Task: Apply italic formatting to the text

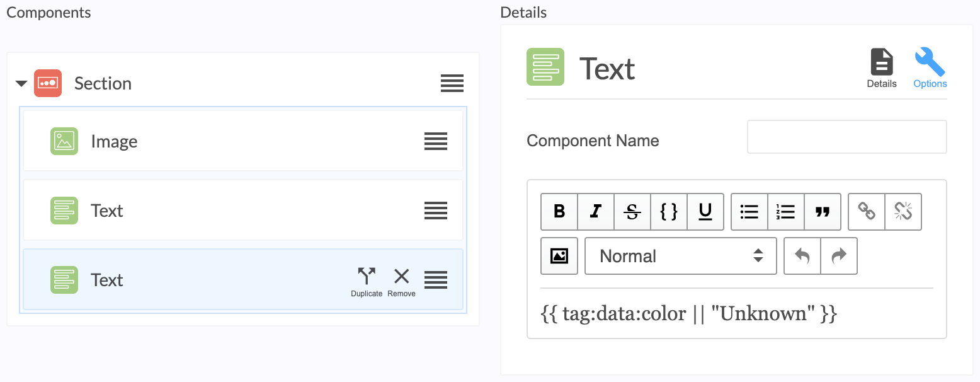Action: tap(595, 211)
